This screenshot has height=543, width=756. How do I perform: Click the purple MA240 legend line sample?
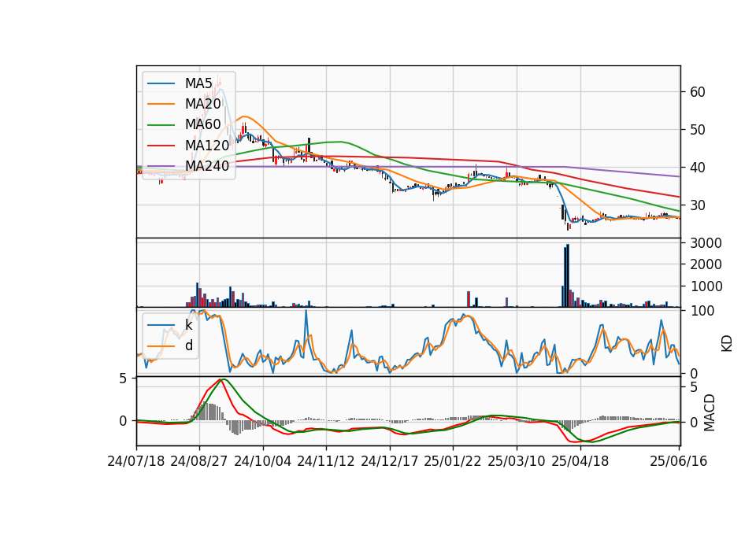(161, 166)
